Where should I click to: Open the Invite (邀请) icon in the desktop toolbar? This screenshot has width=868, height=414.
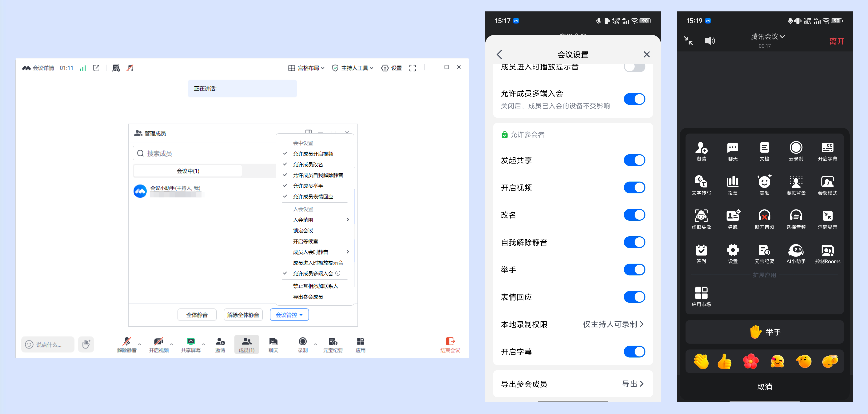click(220, 342)
